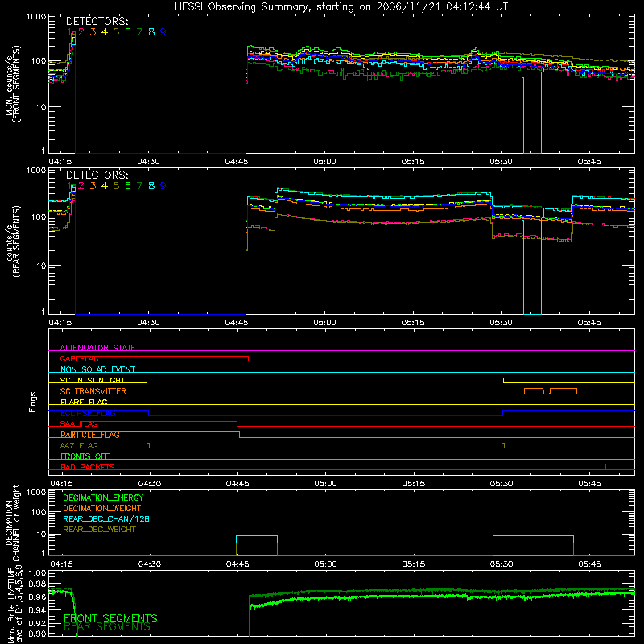Click the 04:15 tick under decimation panel
644x644 pixels.
point(61,564)
